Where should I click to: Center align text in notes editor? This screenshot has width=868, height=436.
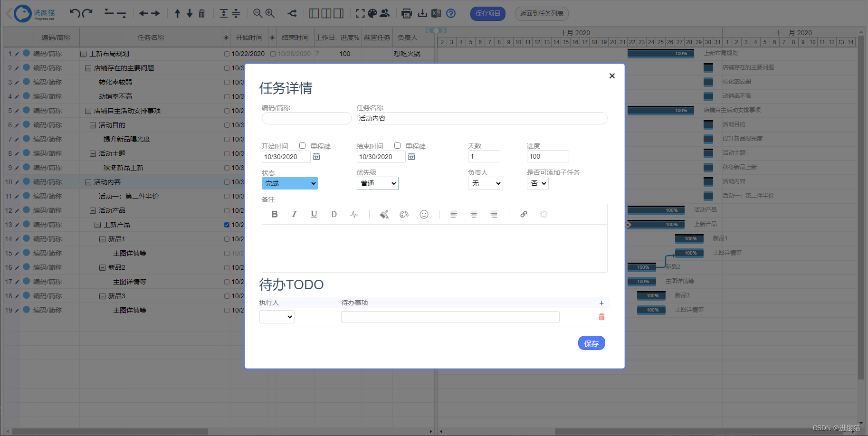click(474, 214)
